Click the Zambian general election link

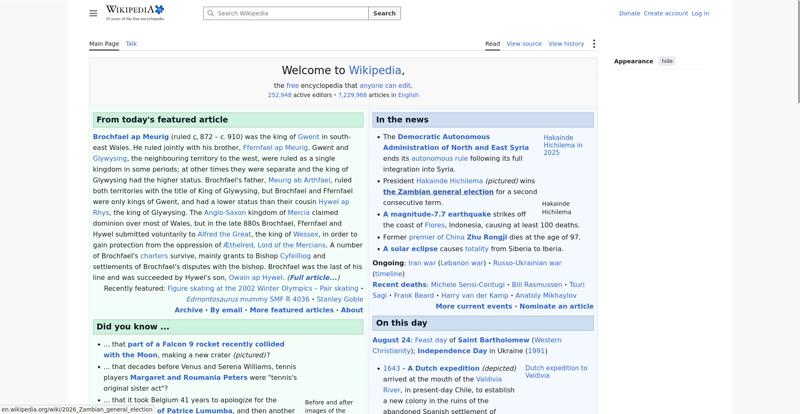tap(438, 192)
